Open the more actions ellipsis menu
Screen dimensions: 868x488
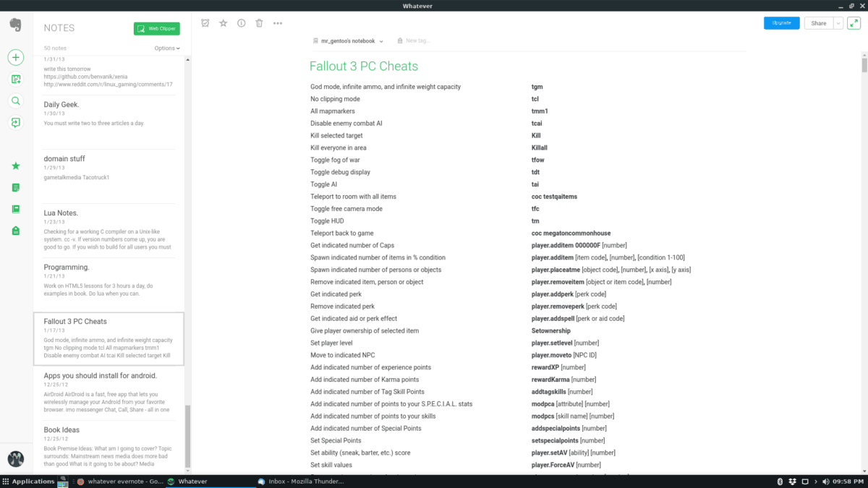[x=277, y=22]
